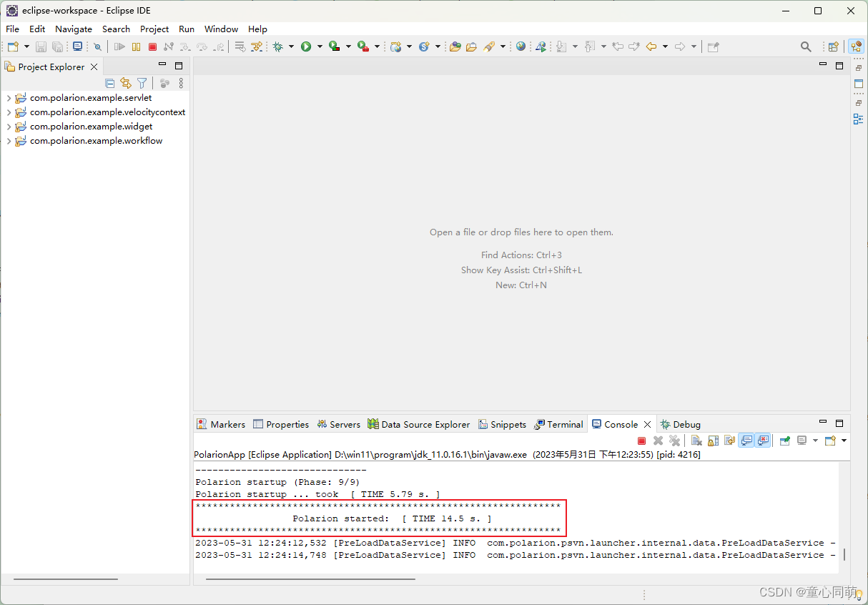Maximize the editor area

(839, 66)
